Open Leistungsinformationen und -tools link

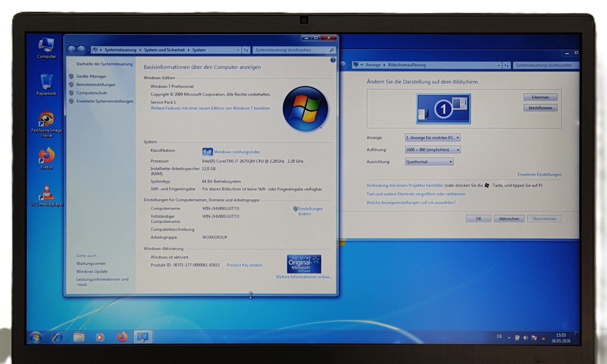102,282
